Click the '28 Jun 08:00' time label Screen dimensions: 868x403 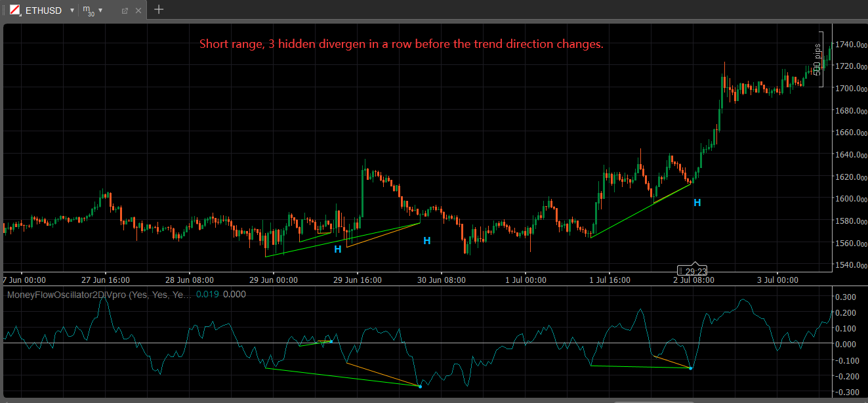click(190, 280)
